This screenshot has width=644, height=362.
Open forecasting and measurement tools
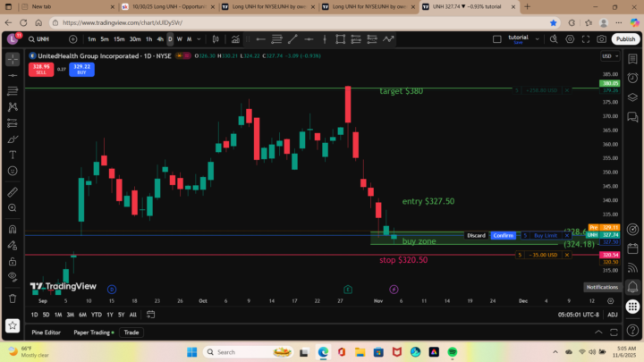[13, 123]
